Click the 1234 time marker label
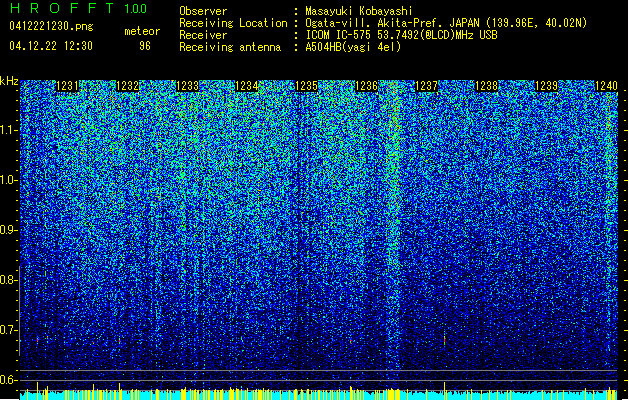Image resolution: width=629 pixels, height=400 pixels. [246, 86]
